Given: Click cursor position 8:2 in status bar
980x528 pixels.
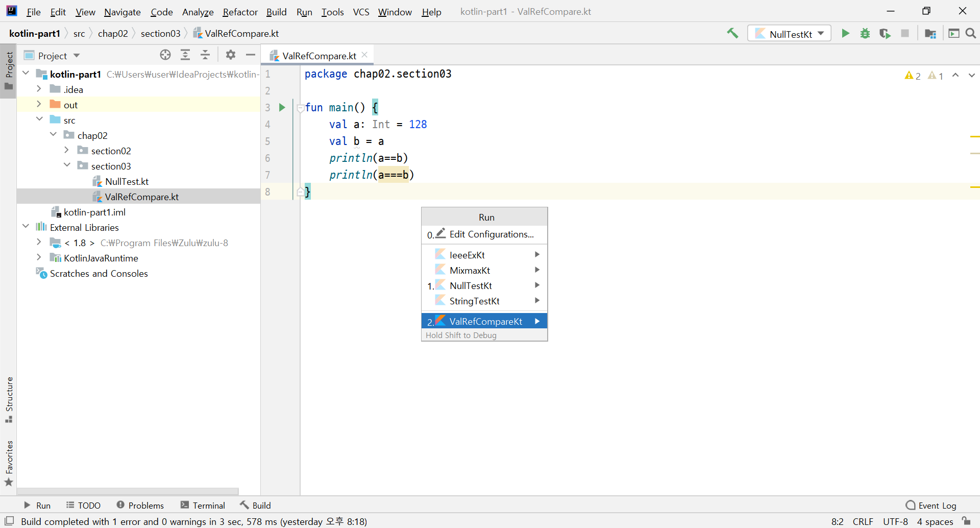Looking at the screenshot, I should coord(838,521).
